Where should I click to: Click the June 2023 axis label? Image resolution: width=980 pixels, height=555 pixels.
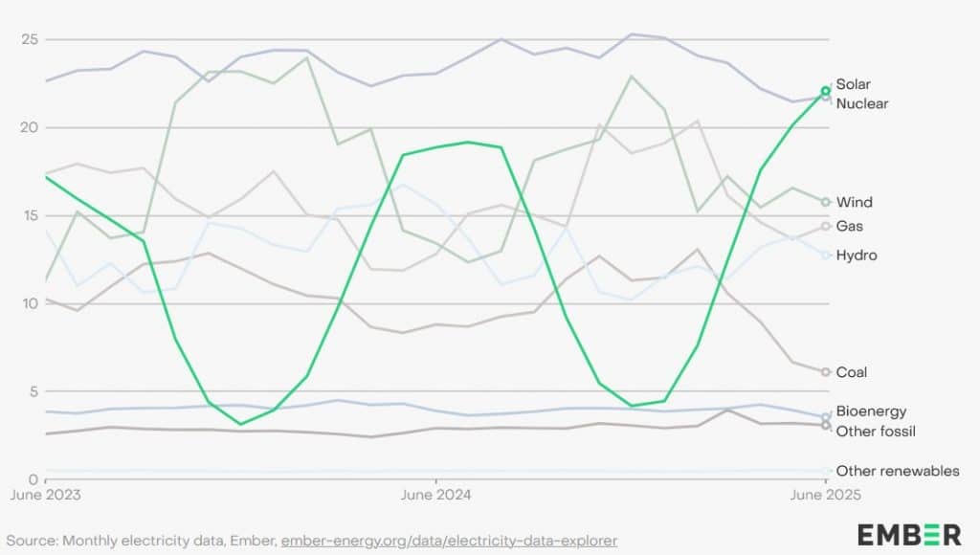pos(45,496)
